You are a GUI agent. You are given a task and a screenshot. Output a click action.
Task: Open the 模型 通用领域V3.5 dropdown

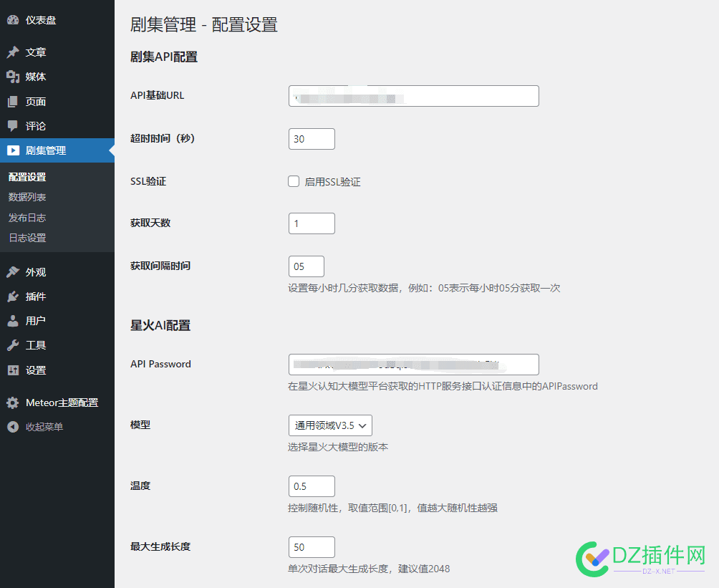coord(330,425)
